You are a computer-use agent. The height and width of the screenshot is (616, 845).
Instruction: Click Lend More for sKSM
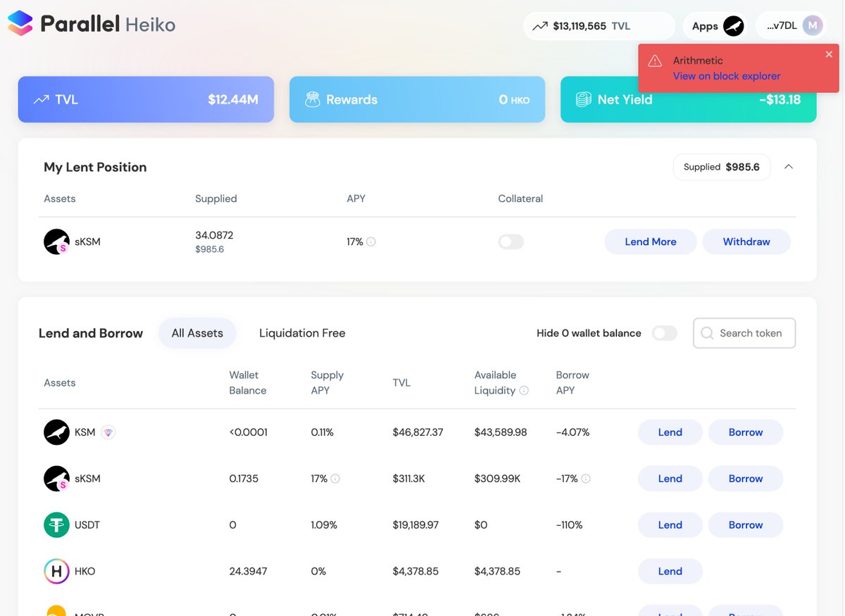651,241
